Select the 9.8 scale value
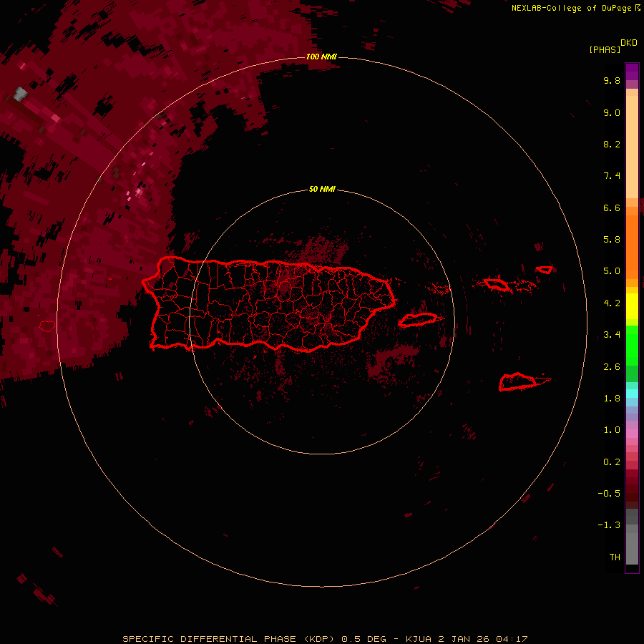644x644 pixels. (612, 81)
